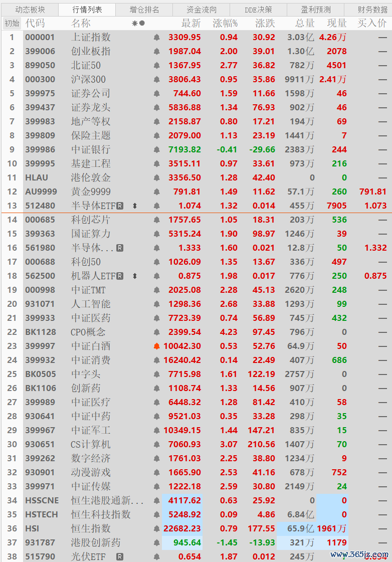This screenshot has height=562, width=392.
Task: Click the alert bell for 创业板指
Action: click(x=156, y=51)
